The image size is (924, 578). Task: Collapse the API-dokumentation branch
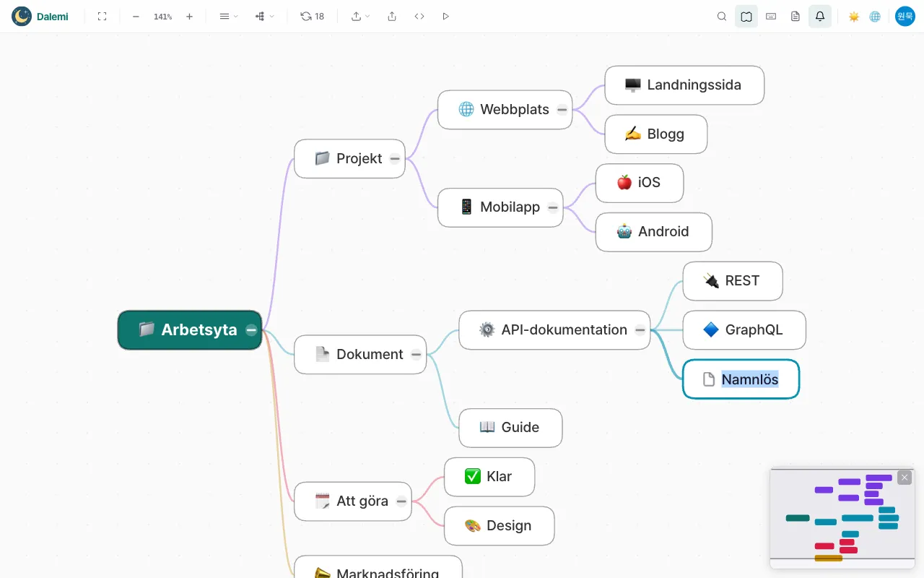pyautogui.click(x=640, y=330)
